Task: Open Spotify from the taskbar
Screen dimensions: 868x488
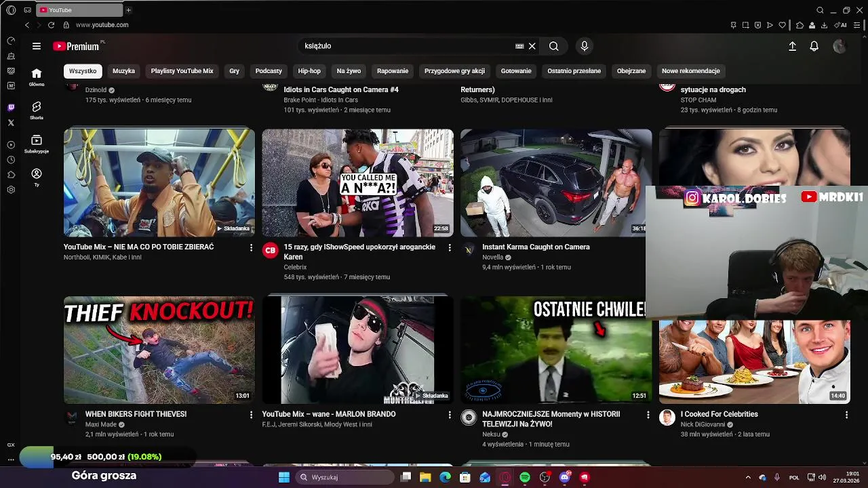Action: pos(525,477)
